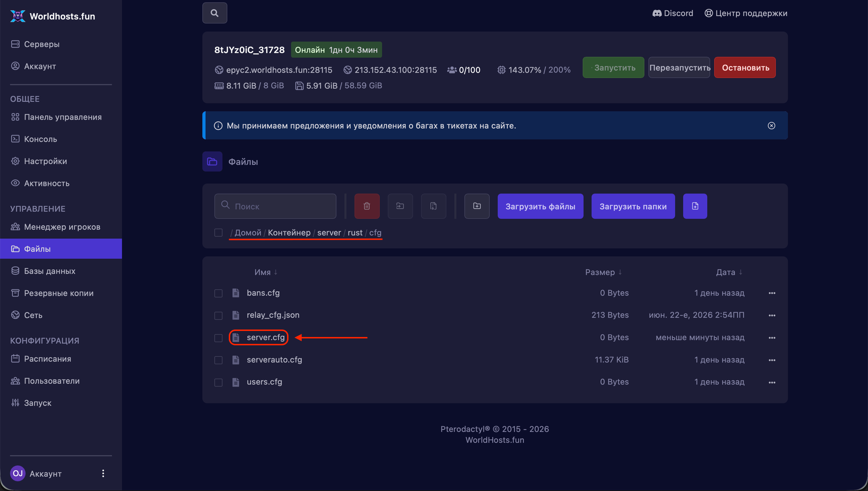
Task: Click Загрузить файлы button
Action: point(540,206)
